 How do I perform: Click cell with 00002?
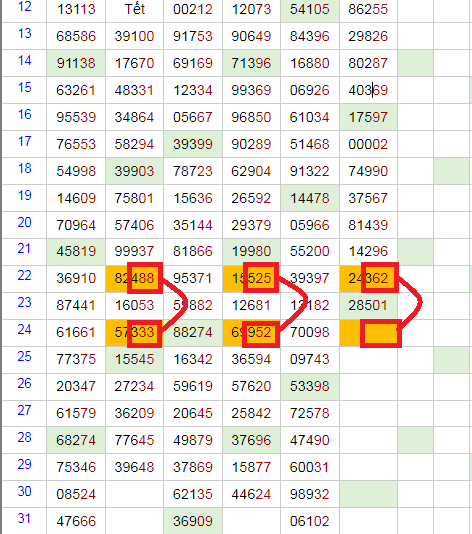368,144
